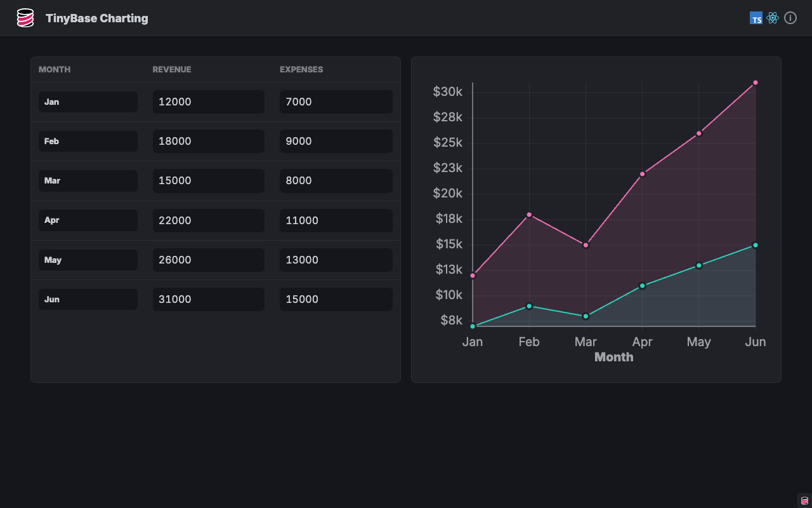The image size is (812, 508).
Task: Click the teal expenses point for Jun
Action: click(756, 245)
